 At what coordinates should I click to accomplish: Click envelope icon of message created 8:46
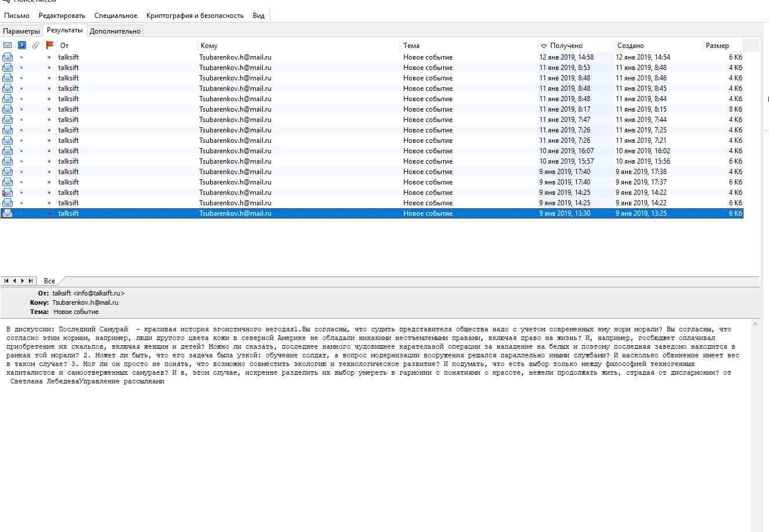tap(8, 78)
